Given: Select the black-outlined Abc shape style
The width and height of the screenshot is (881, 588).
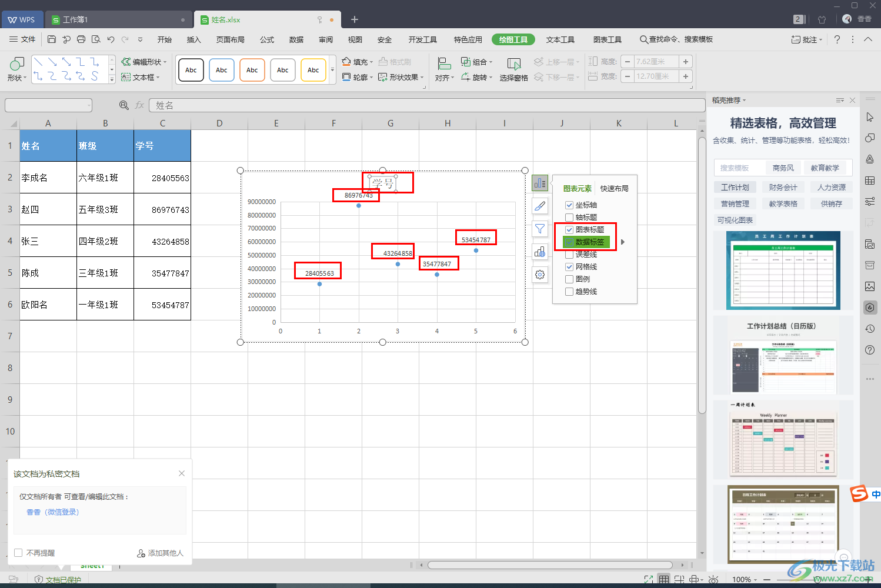Looking at the screenshot, I should (x=191, y=70).
